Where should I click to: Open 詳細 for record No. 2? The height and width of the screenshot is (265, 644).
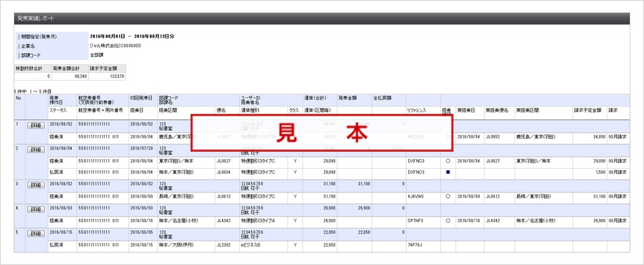click(x=36, y=150)
